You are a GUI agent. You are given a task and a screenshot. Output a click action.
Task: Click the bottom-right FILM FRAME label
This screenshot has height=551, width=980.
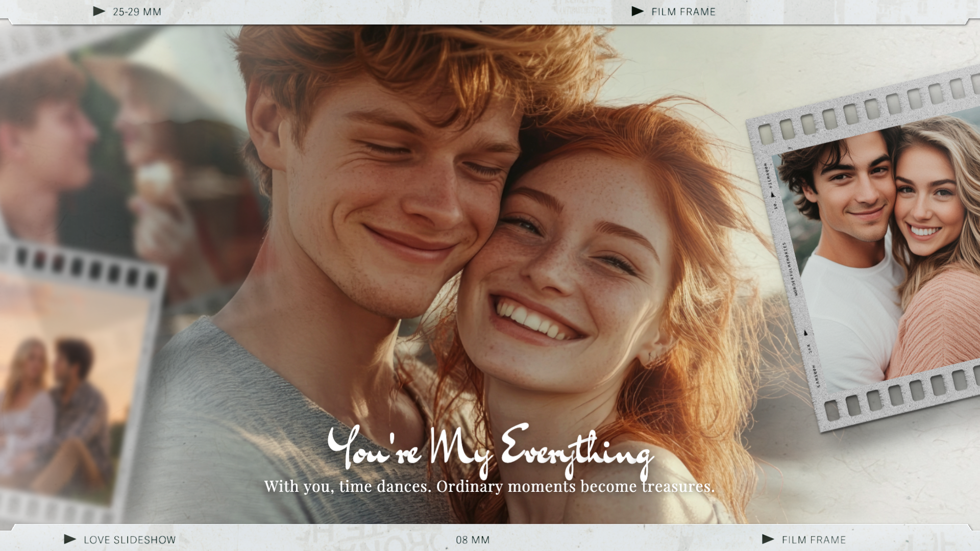coord(814,540)
